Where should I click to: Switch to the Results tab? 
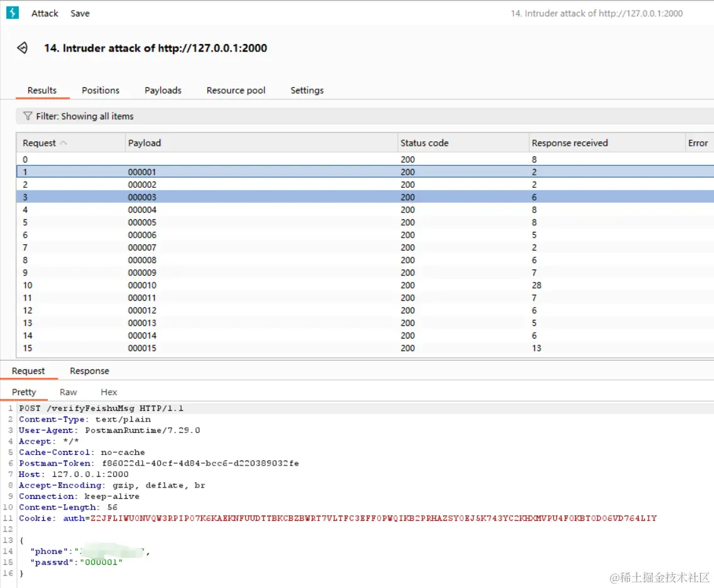[42, 90]
